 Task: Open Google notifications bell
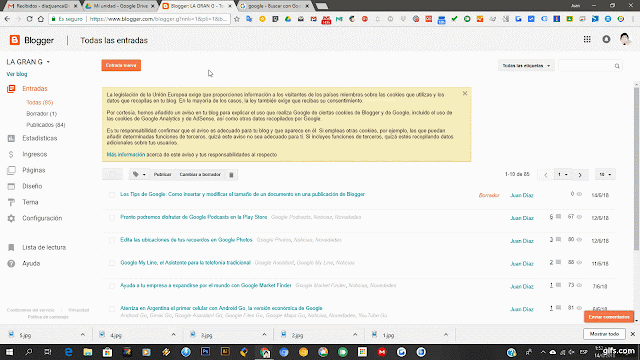click(606, 39)
